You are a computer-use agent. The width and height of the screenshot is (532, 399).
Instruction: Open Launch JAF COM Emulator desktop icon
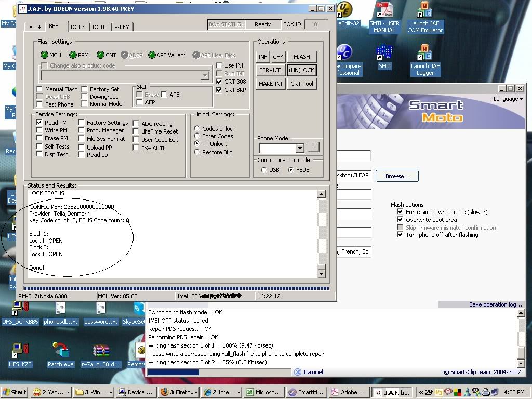point(425,17)
